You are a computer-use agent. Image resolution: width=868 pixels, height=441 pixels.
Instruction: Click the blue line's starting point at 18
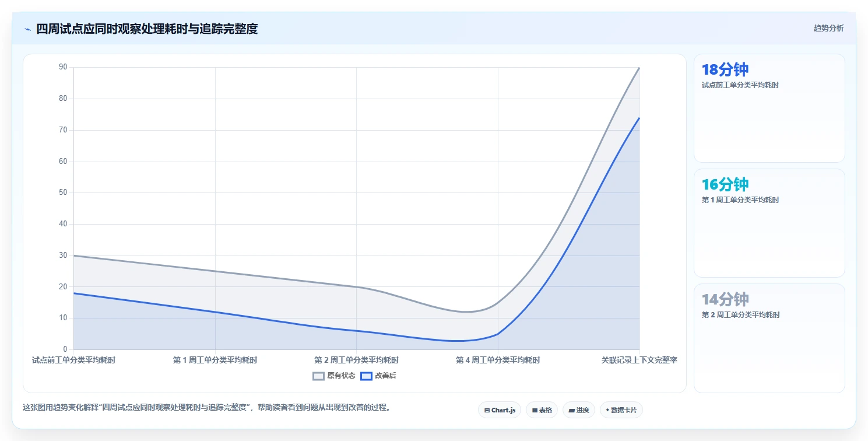pyautogui.click(x=74, y=293)
